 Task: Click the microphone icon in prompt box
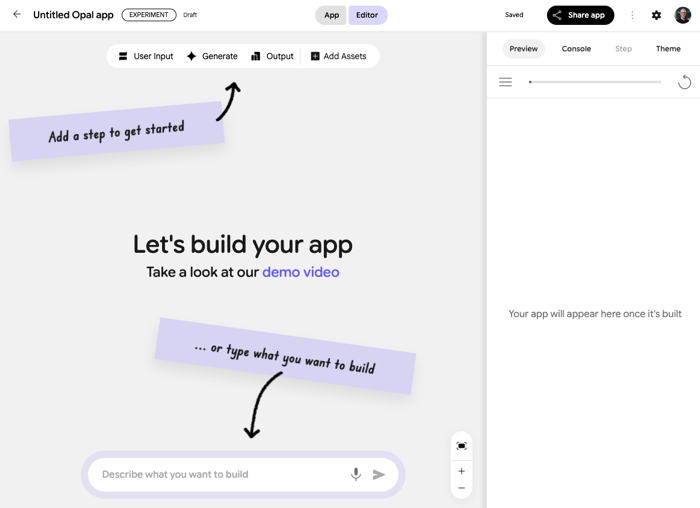[356, 474]
